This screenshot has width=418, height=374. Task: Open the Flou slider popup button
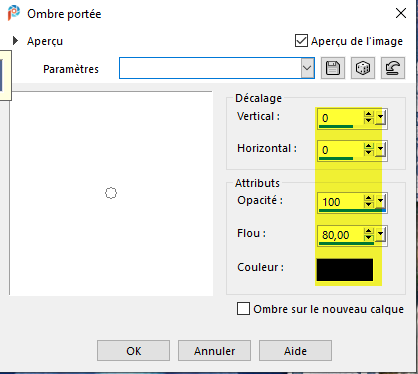click(381, 235)
